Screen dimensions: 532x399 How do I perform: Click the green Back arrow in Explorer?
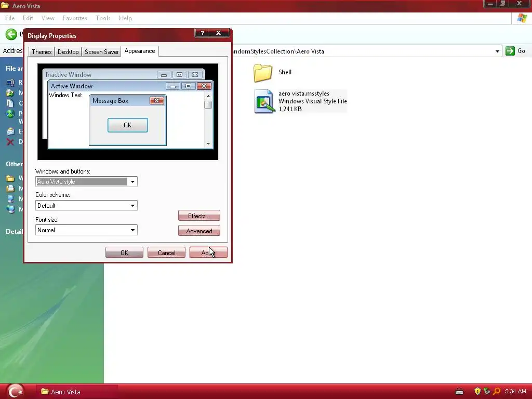coord(11,34)
